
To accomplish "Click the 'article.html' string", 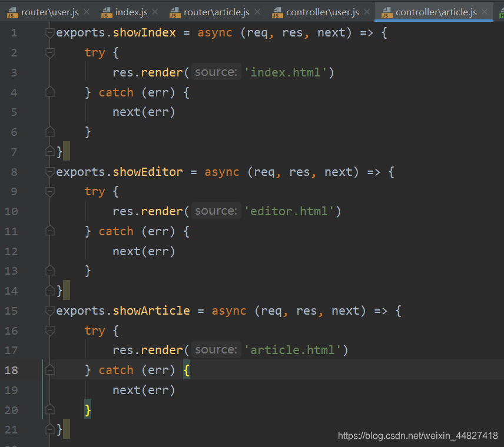I will tap(293, 350).
